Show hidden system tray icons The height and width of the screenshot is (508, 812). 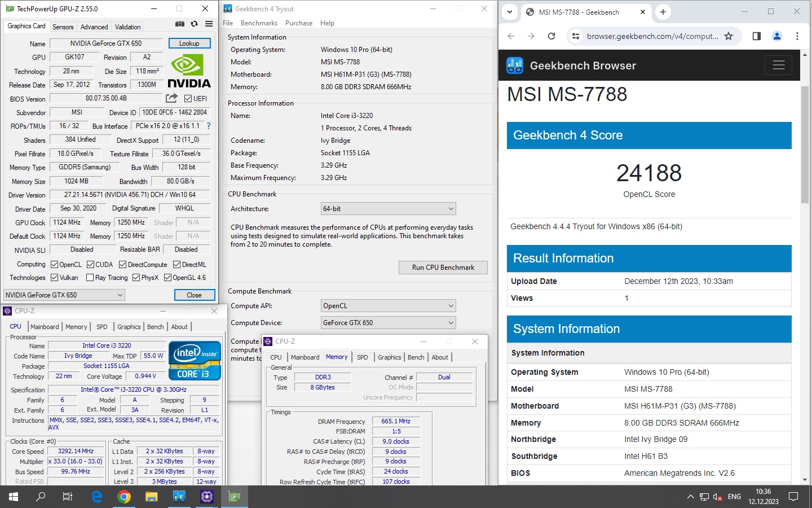[x=690, y=497]
